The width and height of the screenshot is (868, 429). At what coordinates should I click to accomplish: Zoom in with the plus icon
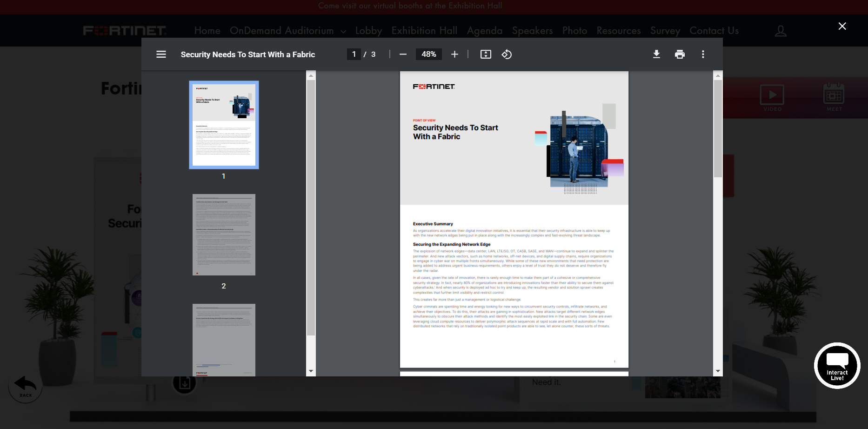(x=454, y=54)
